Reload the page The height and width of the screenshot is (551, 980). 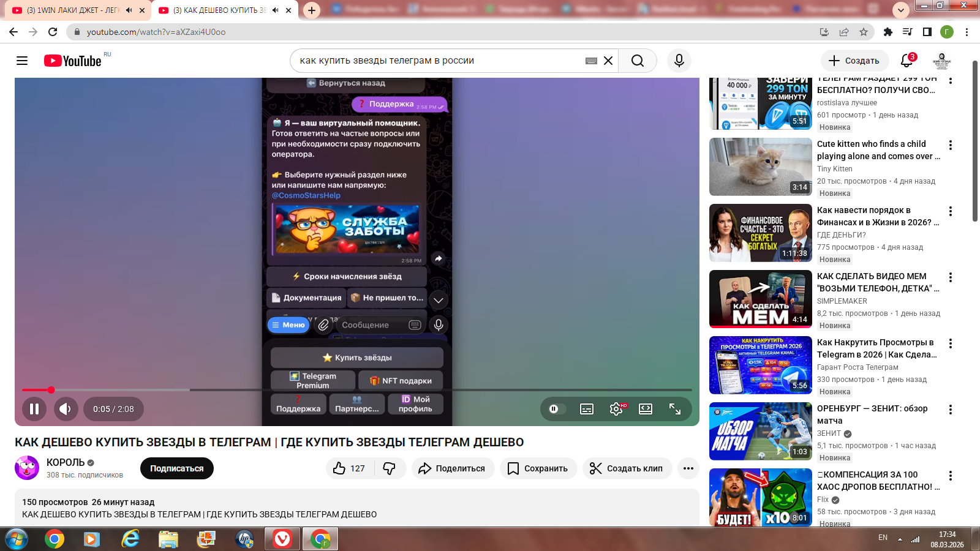(x=53, y=32)
